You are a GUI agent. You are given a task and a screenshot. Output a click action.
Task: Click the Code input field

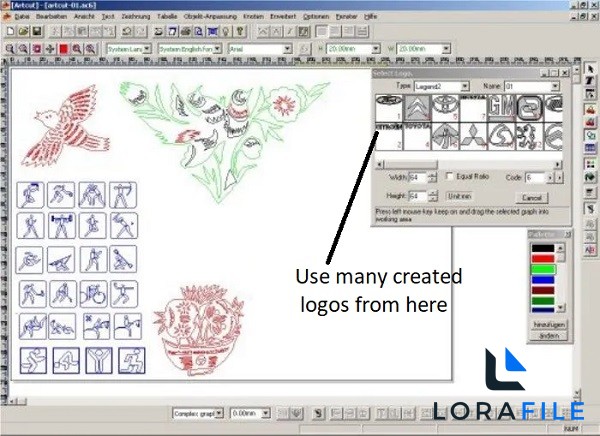point(535,178)
